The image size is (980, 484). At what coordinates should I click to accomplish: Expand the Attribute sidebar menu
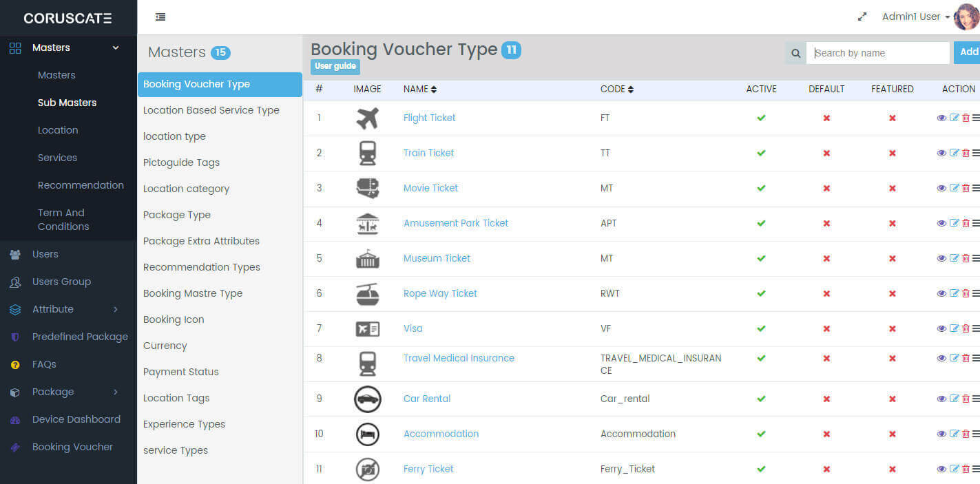pyautogui.click(x=116, y=309)
